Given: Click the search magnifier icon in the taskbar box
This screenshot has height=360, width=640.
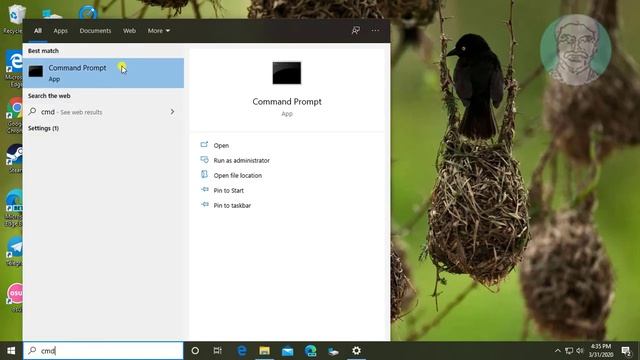Looking at the screenshot, I should point(32,350).
